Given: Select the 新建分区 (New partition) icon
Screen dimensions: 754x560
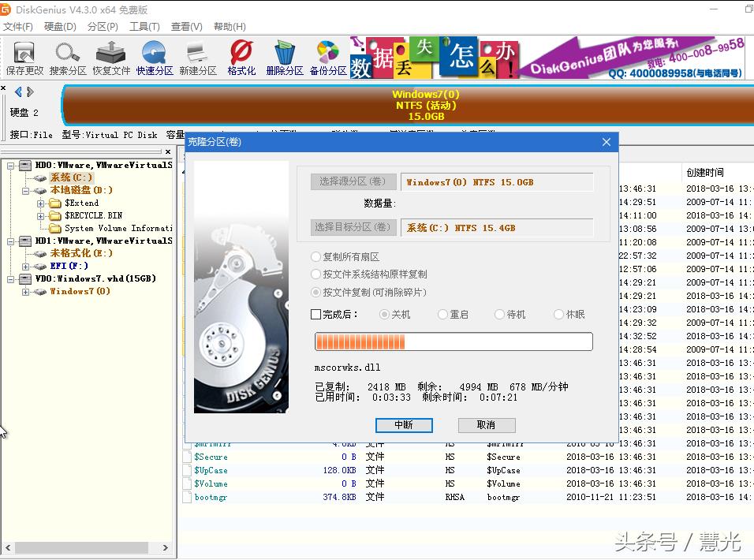Looking at the screenshot, I should pyautogui.click(x=197, y=58).
